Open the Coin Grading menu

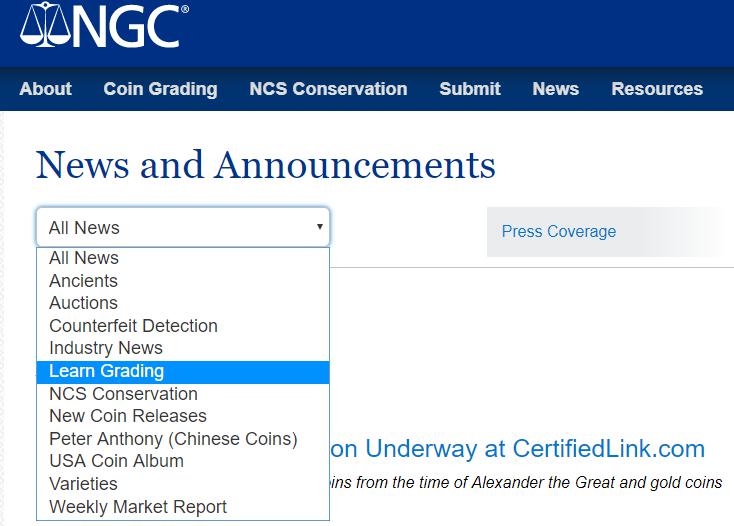click(161, 89)
